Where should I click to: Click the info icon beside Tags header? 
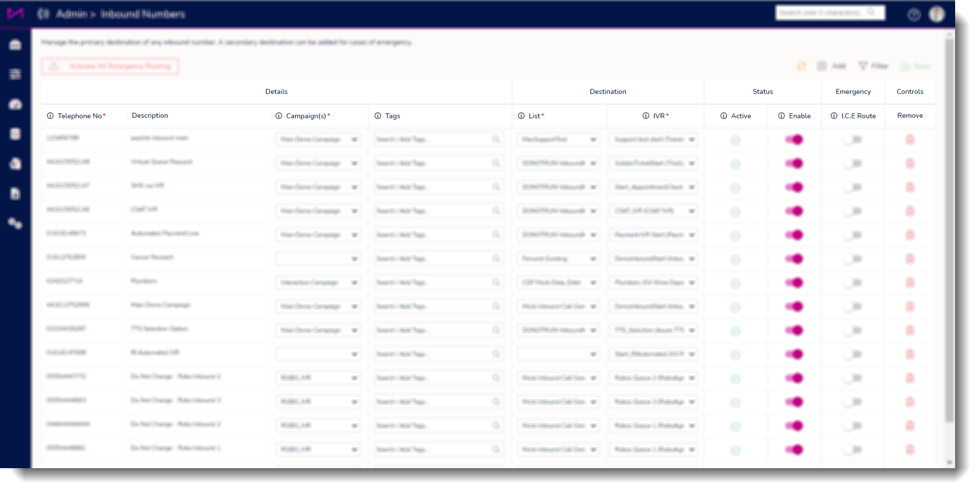378,116
